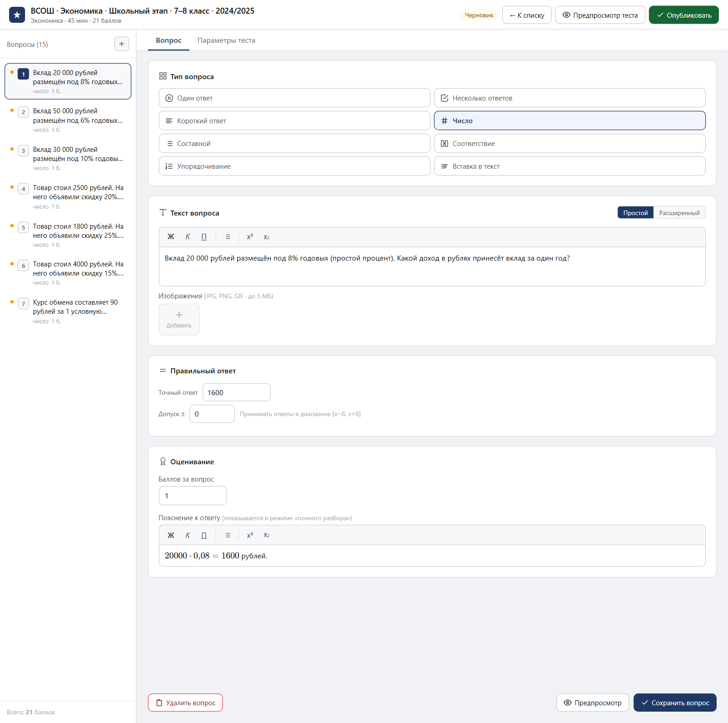Apply subscript in the explanation editor toolbar
This screenshot has width=728, height=723.
(x=267, y=535)
